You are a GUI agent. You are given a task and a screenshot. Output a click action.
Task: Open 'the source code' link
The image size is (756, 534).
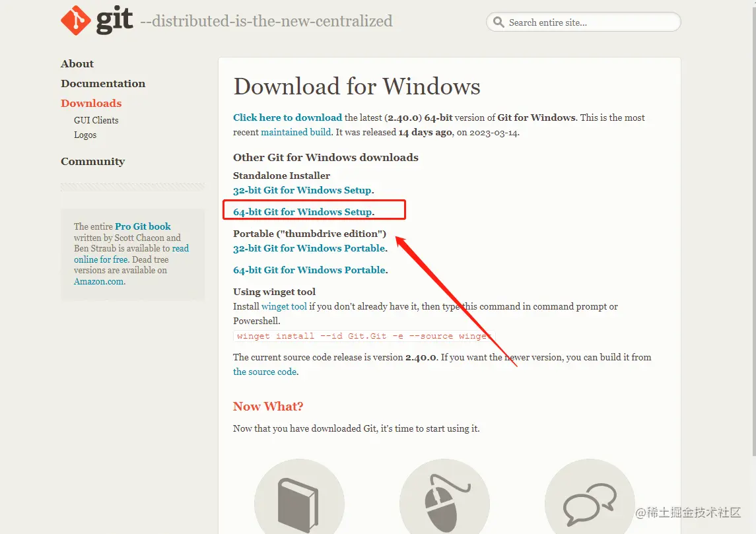[265, 372]
